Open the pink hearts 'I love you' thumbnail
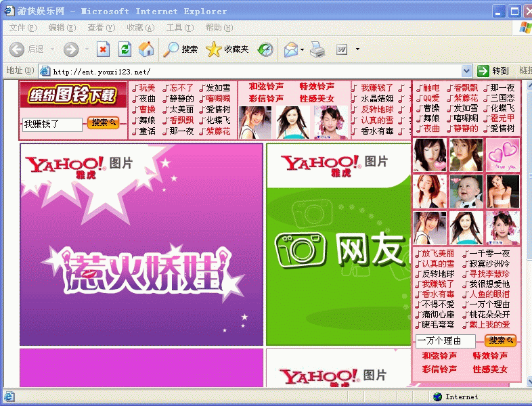Image resolution: width=532 pixels, height=406 pixels. (502, 155)
